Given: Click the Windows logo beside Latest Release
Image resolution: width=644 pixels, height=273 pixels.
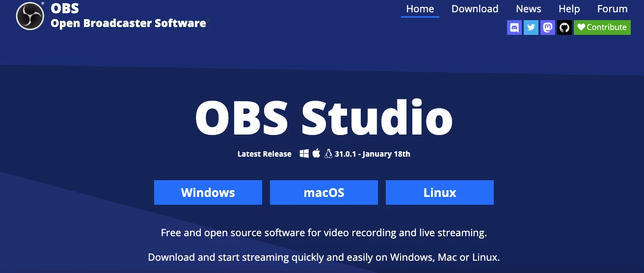Looking at the screenshot, I should pos(304,154).
